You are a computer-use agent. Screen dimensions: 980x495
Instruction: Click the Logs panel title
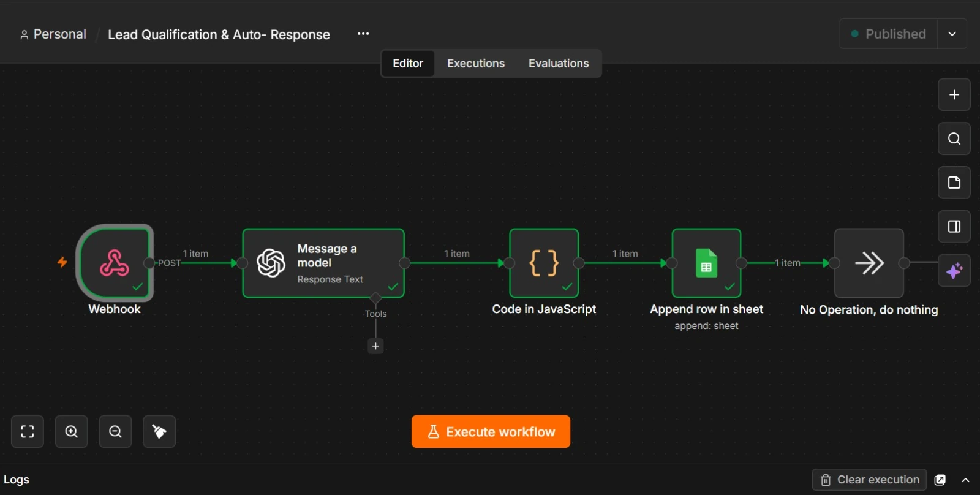tap(17, 480)
